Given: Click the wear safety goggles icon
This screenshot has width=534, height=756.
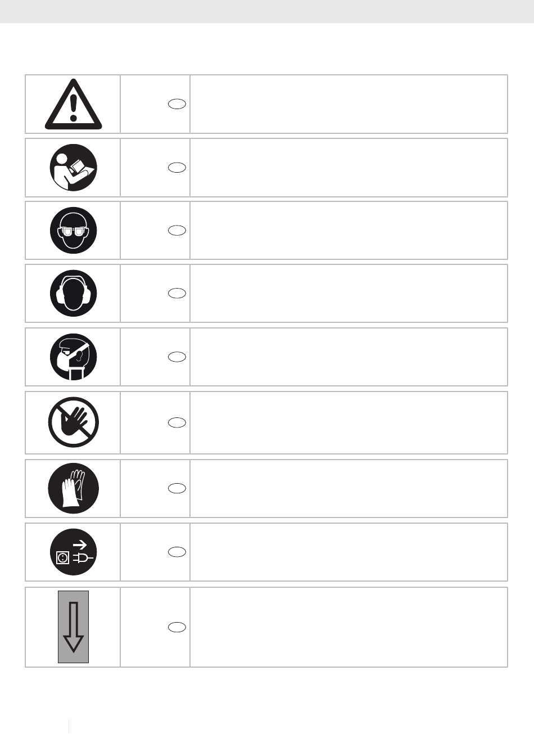Looking at the screenshot, I should [x=73, y=231].
